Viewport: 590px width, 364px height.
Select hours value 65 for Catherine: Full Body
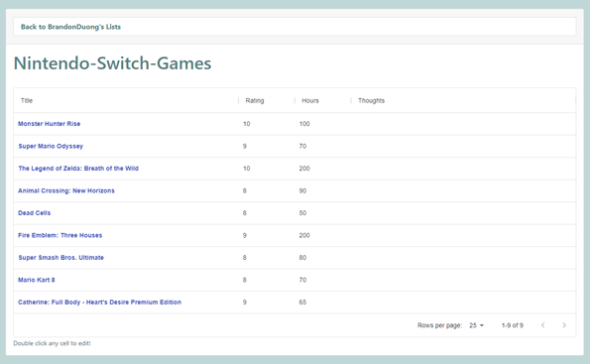click(302, 303)
